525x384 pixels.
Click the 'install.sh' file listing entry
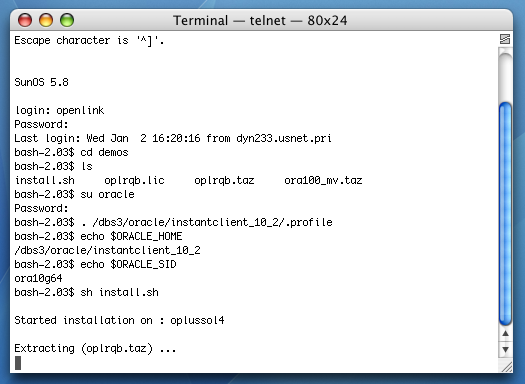pos(45,180)
